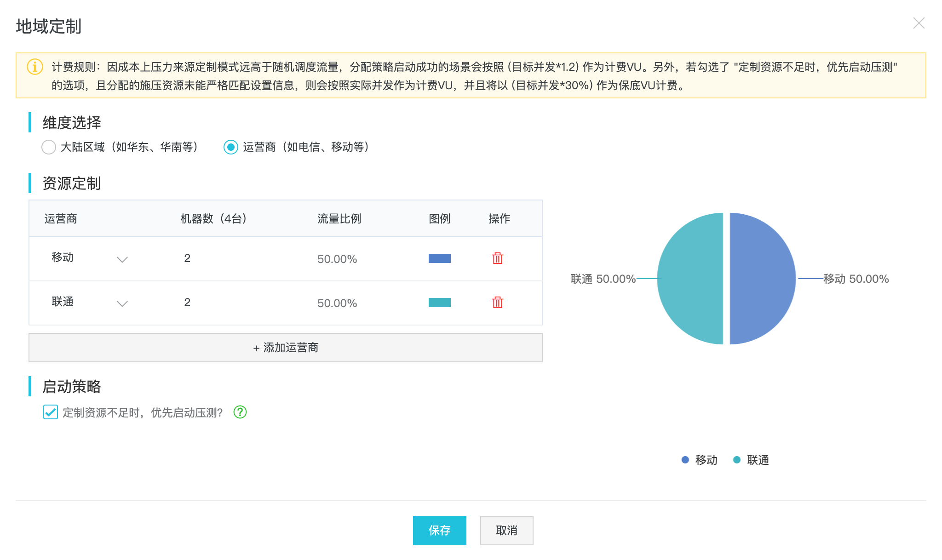
Task: Select the 运营商 radio button
Action: pos(231,147)
